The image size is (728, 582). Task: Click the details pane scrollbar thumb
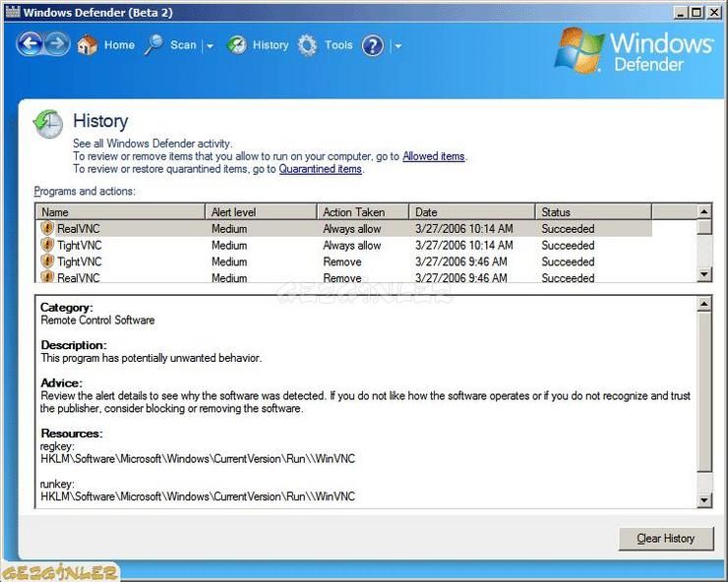point(704,391)
